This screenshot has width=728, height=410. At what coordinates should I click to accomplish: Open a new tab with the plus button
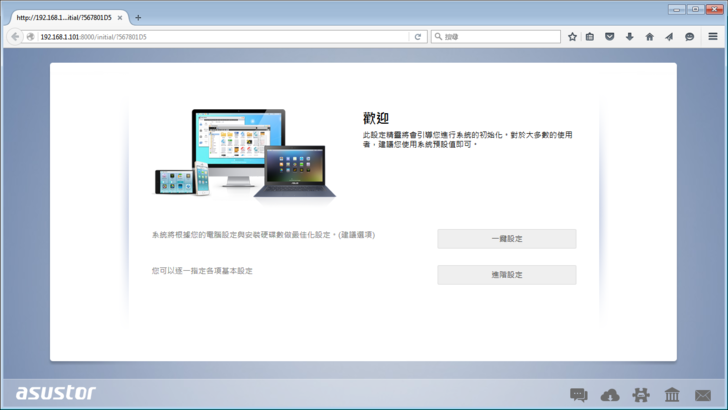point(138,18)
